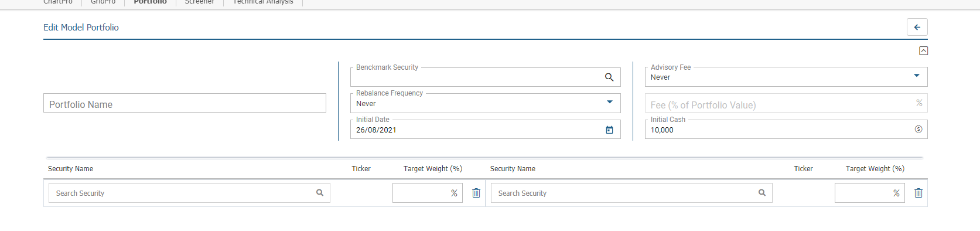
Task: Delete the right security row
Action: point(918,193)
